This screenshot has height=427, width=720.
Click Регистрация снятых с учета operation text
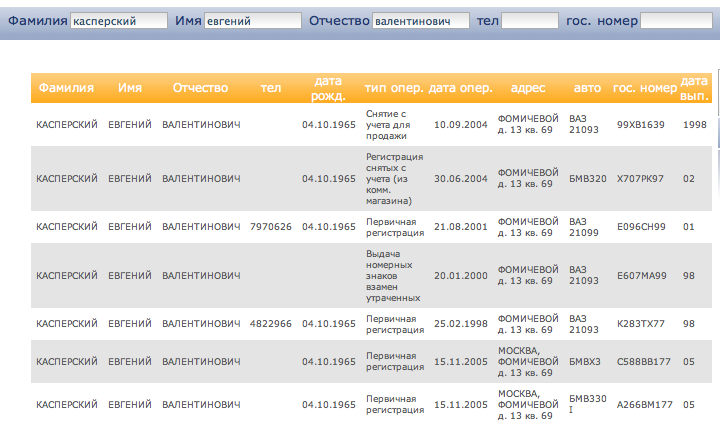coord(394,179)
